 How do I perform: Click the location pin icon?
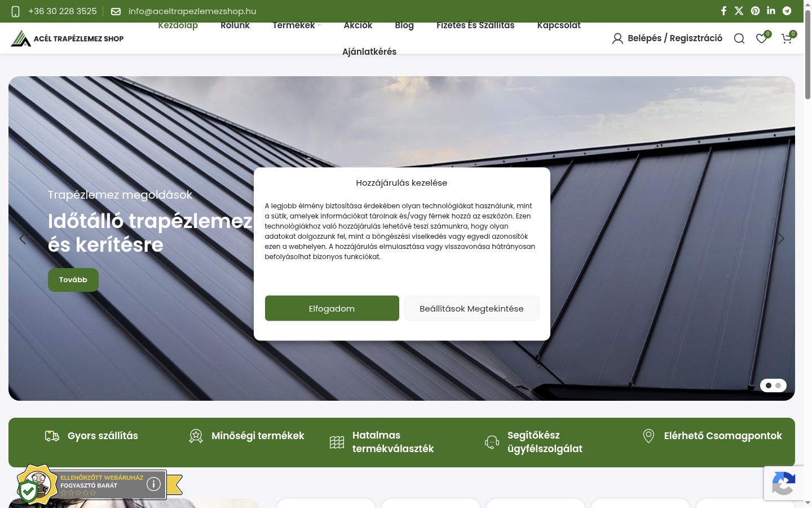[648, 436]
